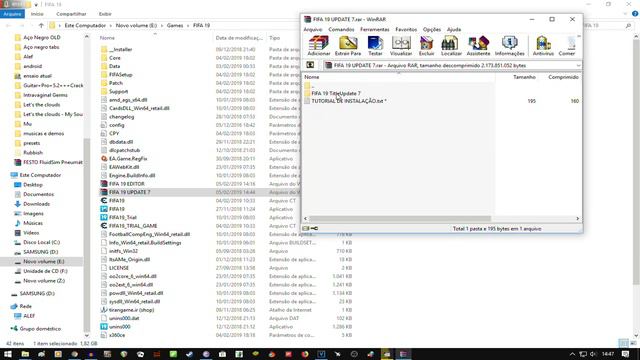The image size is (640, 360).
Task: Open WinRAR Favoritos menu
Action: pos(406,29)
